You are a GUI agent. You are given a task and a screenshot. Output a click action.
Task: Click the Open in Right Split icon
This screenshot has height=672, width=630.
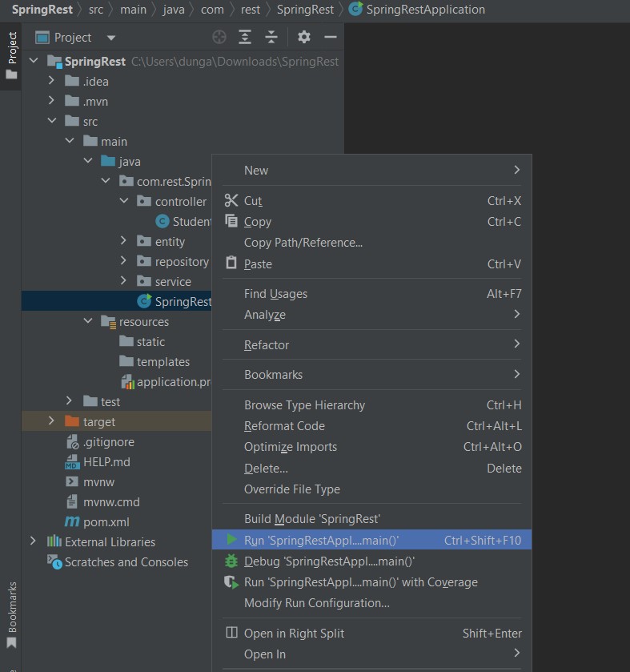tap(231, 632)
